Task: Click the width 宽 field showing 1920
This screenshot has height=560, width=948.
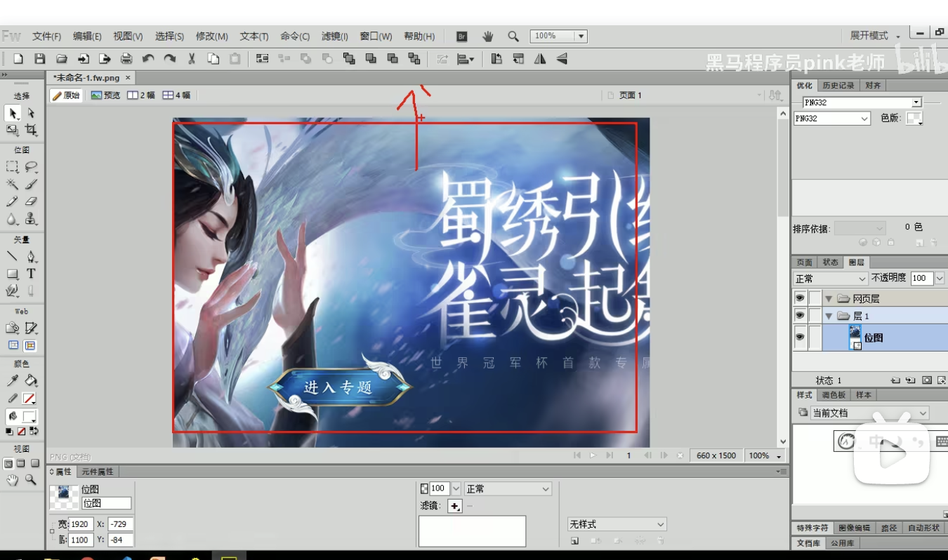Action: click(x=80, y=524)
